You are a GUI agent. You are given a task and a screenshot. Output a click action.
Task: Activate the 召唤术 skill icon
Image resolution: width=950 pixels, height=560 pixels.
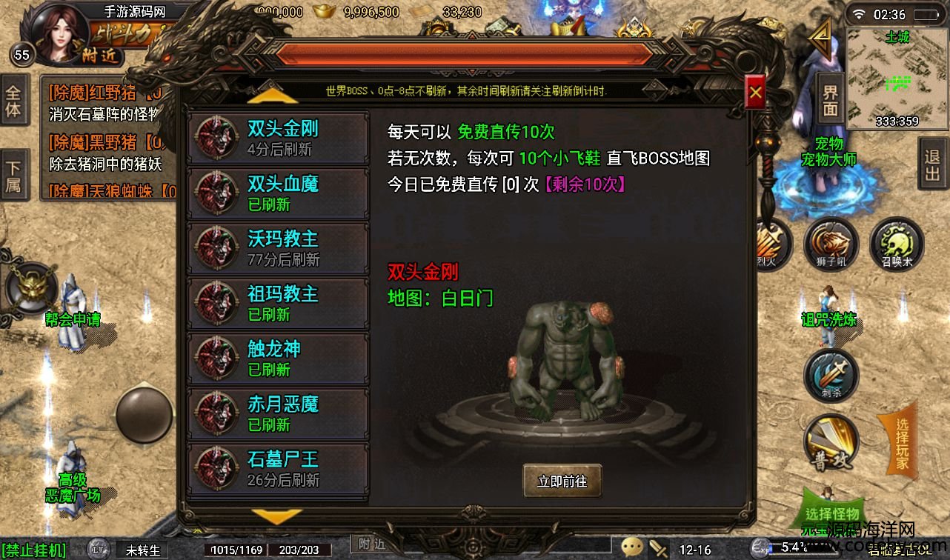point(897,244)
